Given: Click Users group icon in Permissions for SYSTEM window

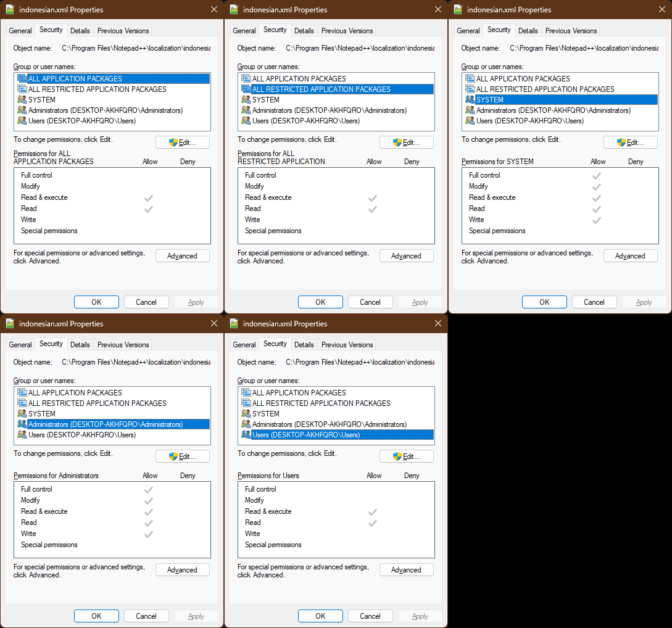Looking at the screenshot, I should [x=470, y=120].
